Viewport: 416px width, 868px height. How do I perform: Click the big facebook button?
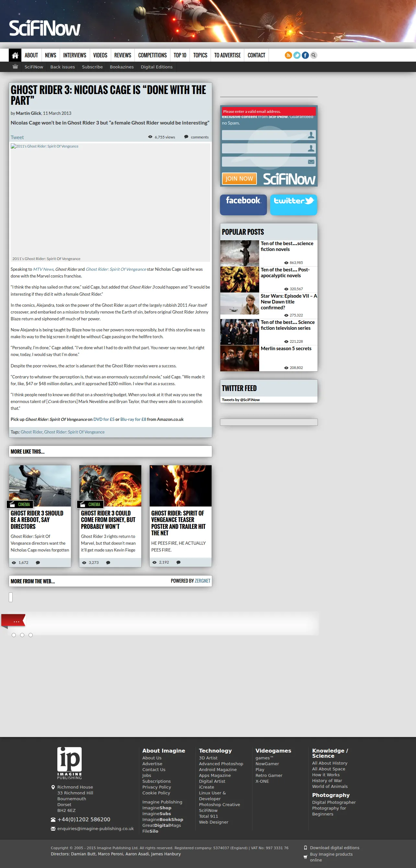pos(243,205)
